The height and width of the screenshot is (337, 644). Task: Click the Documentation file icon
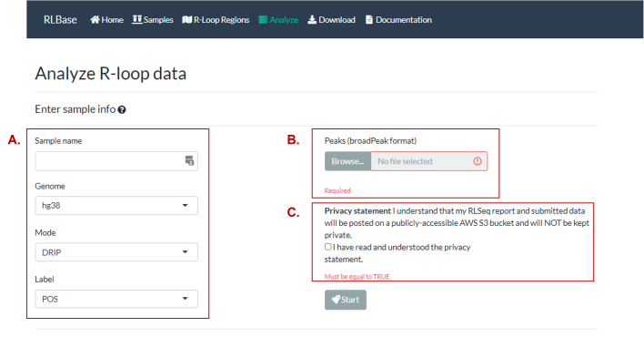pyautogui.click(x=368, y=20)
